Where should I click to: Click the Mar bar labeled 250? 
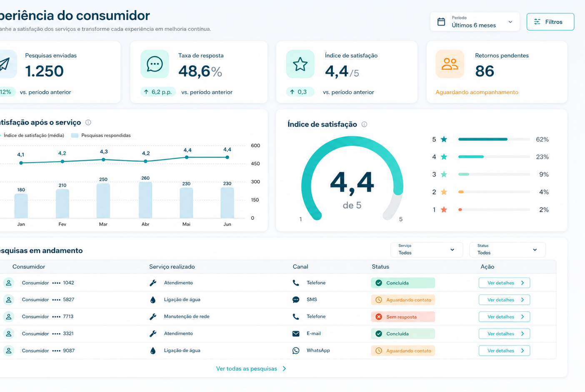pyautogui.click(x=103, y=201)
